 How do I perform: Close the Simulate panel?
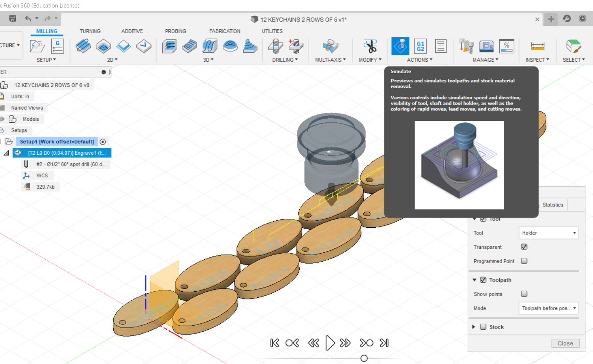coord(566,343)
